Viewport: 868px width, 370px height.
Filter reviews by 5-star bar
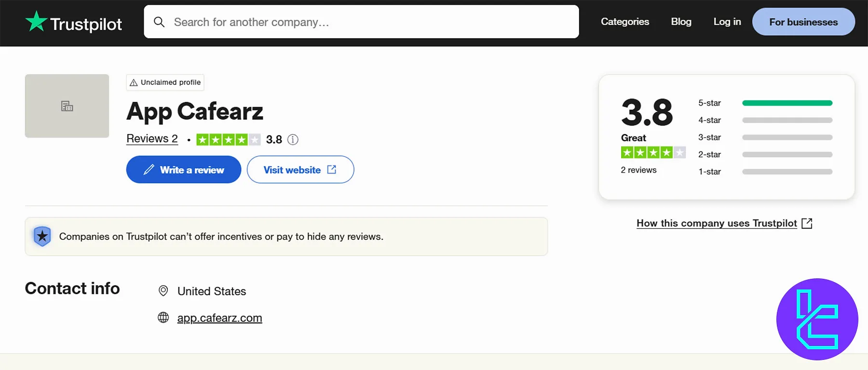pos(787,103)
